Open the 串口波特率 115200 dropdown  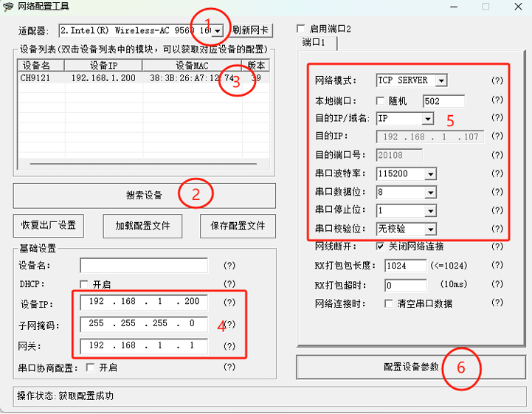430,173
